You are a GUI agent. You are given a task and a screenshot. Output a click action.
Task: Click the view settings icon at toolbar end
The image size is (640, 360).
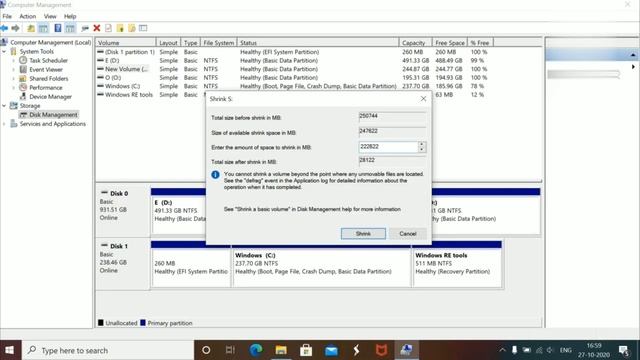[143, 28]
